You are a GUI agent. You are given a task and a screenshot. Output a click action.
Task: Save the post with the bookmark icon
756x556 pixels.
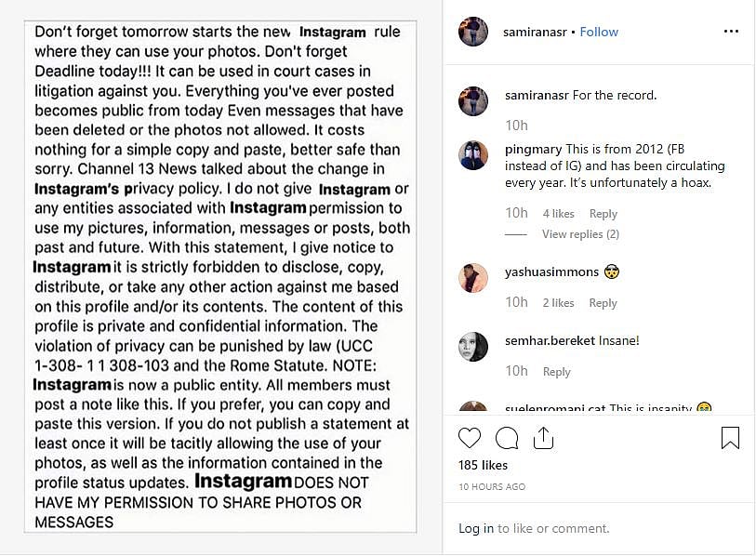pyautogui.click(x=731, y=437)
